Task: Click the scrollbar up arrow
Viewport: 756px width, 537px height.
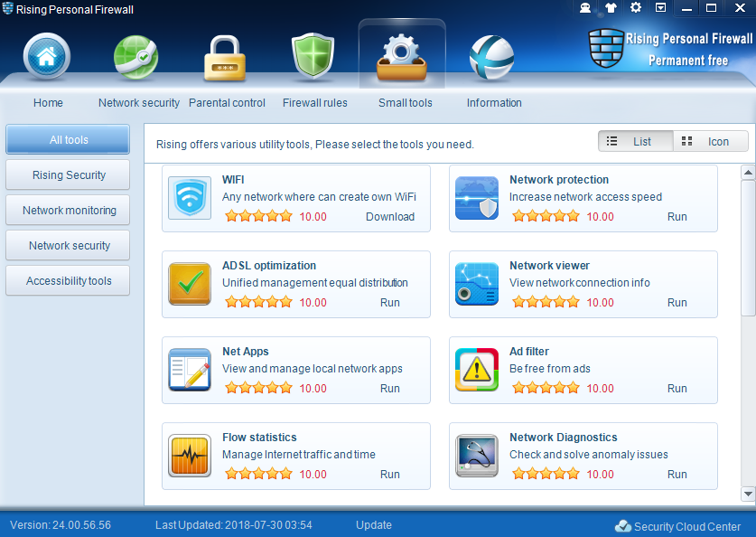Action: [x=748, y=173]
